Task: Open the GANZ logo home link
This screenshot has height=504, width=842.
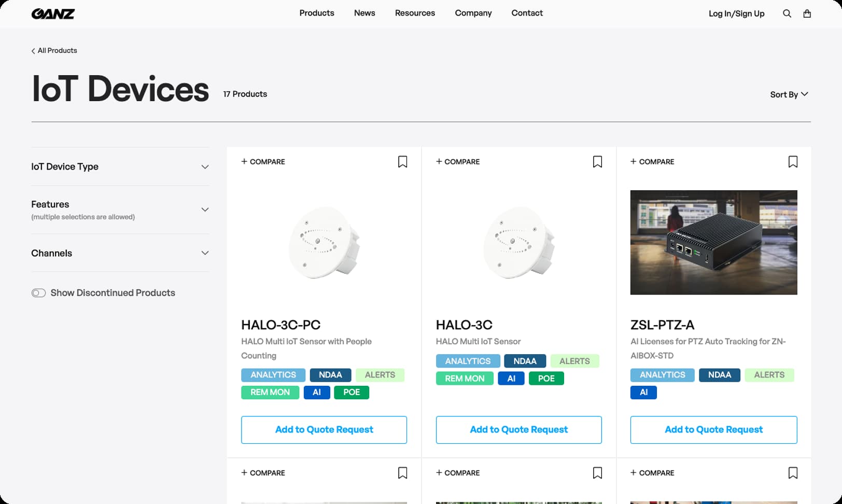Action: click(53, 13)
